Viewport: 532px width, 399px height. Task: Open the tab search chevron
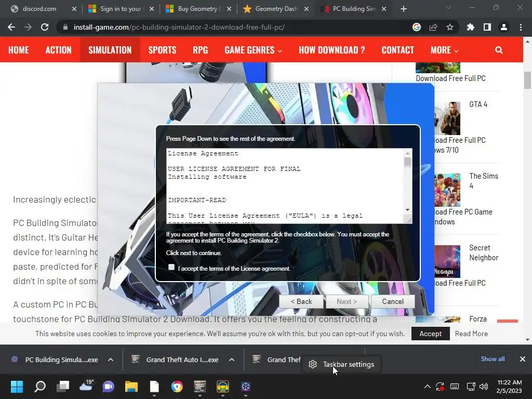[448, 7]
